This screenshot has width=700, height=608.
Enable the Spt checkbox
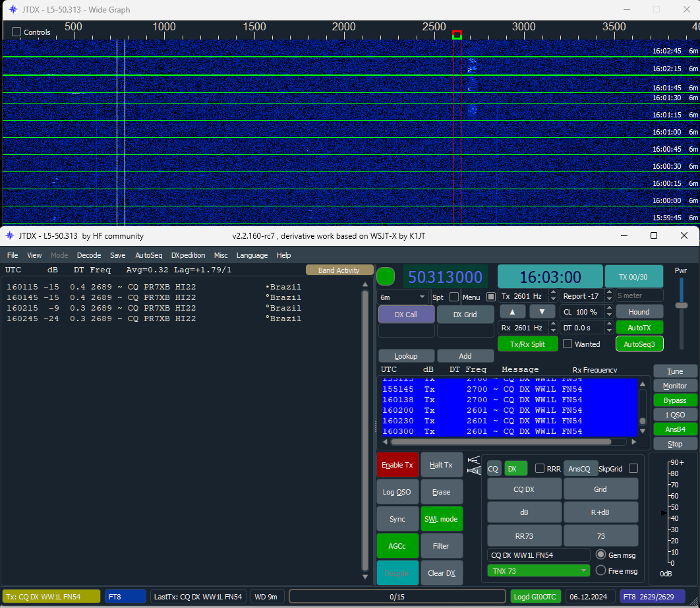[454, 297]
